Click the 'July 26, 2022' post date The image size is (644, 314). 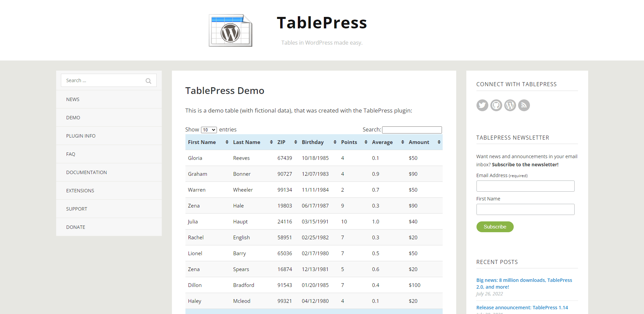coord(489,294)
